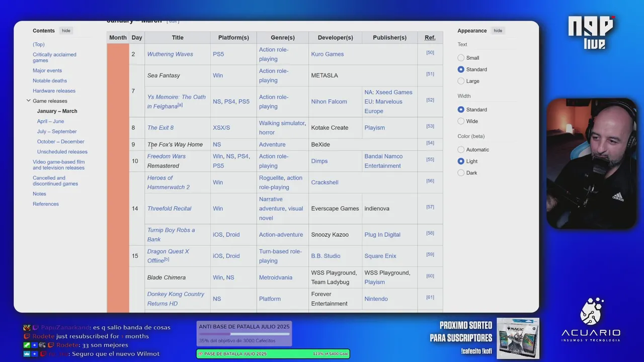Sort table by Month column header
The width and height of the screenshot is (644, 362).
point(118,38)
